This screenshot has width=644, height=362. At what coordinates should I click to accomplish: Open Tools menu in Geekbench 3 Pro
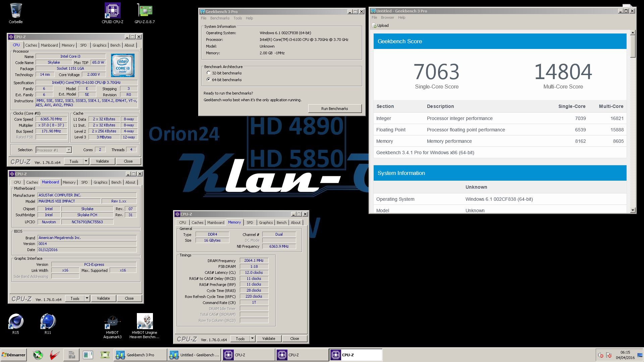point(237,18)
